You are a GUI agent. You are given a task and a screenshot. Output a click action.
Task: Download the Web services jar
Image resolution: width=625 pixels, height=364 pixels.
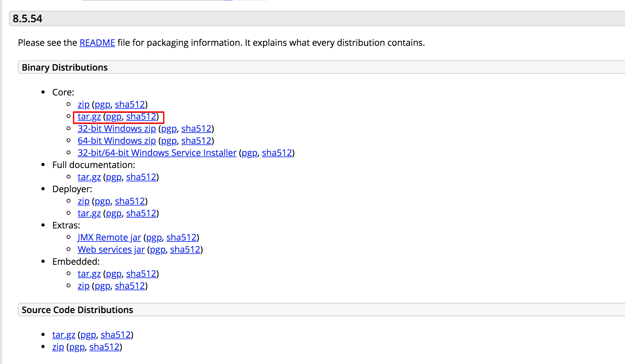pyautogui.click(x=111, y=249)
